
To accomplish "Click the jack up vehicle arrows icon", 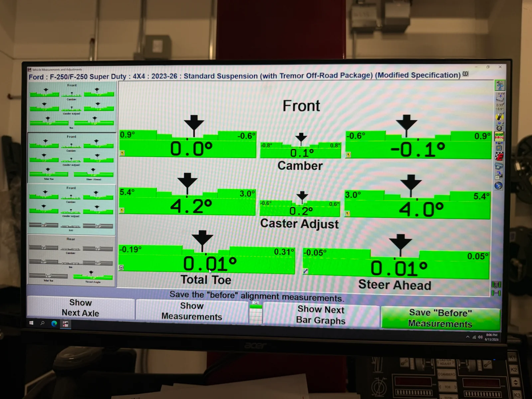I will pos(499,146).
